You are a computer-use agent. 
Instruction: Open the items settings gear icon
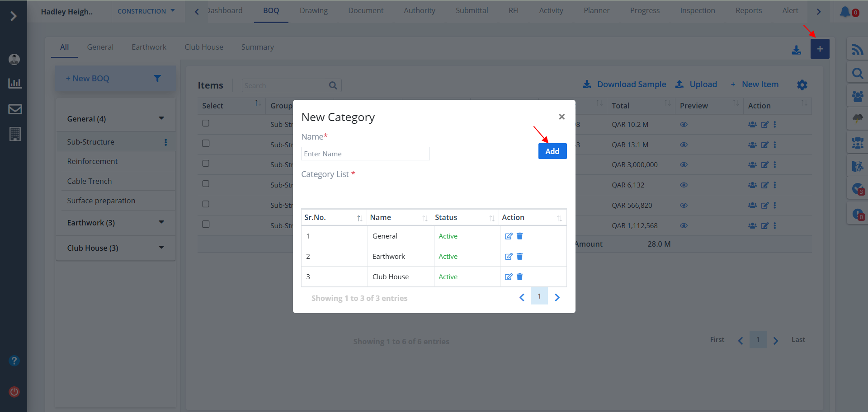802,85
